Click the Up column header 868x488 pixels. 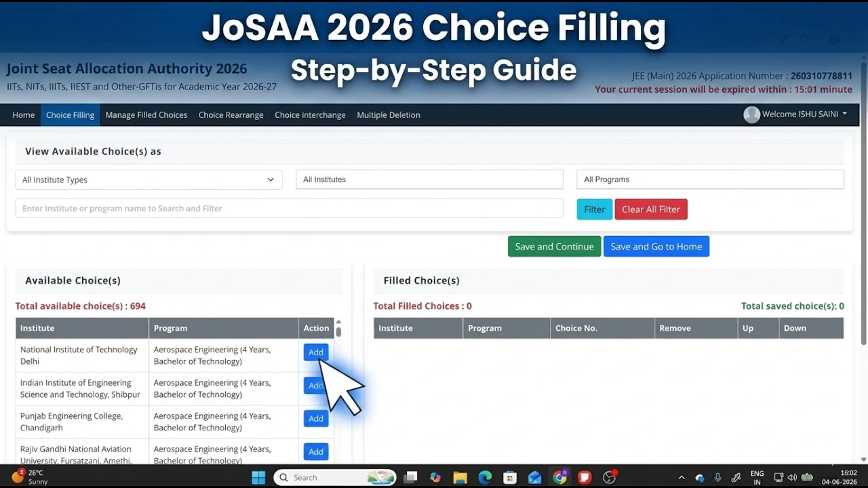click(x=757, y=328)
